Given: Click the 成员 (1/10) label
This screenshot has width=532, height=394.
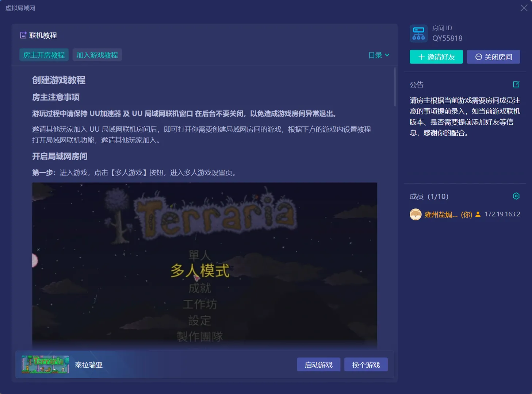Looking at the screenshot, I should tap(429, 197).
